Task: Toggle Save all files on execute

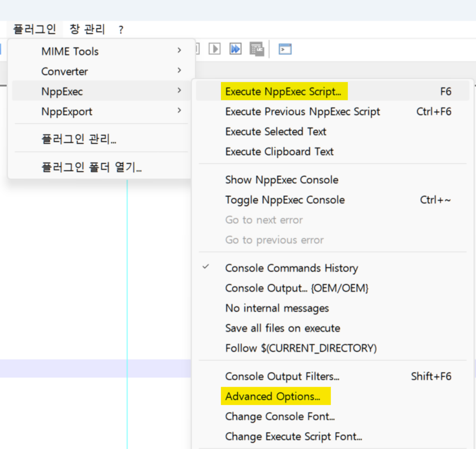Action: point(333,328)
